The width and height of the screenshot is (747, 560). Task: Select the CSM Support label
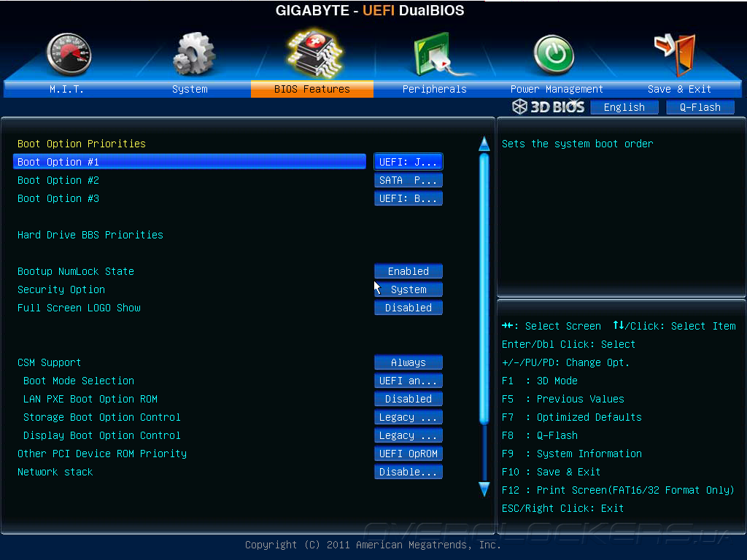(49, 362)
